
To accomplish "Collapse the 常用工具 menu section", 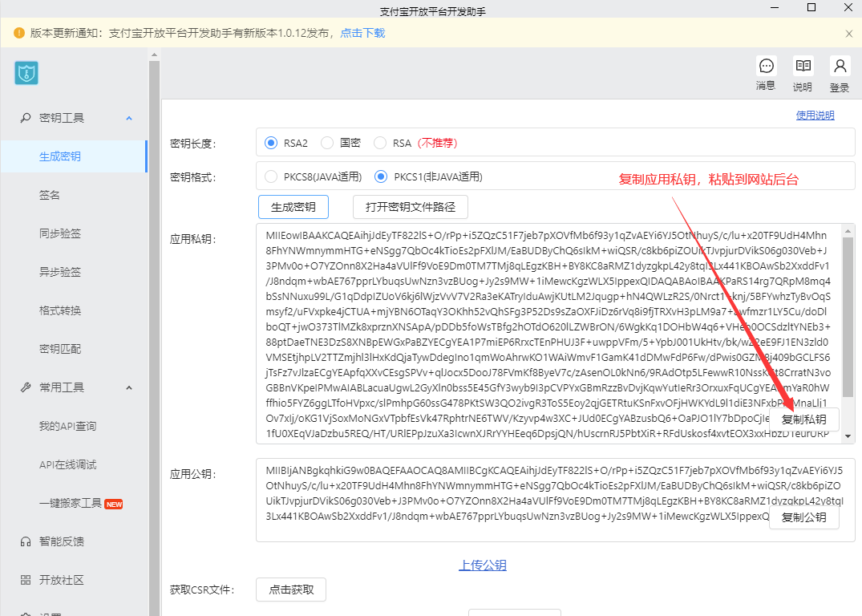I will (129, 387).
